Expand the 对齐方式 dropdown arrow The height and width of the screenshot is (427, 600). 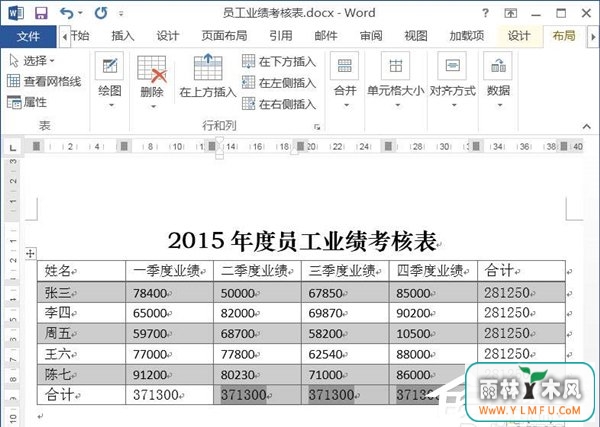click(454, 105)
